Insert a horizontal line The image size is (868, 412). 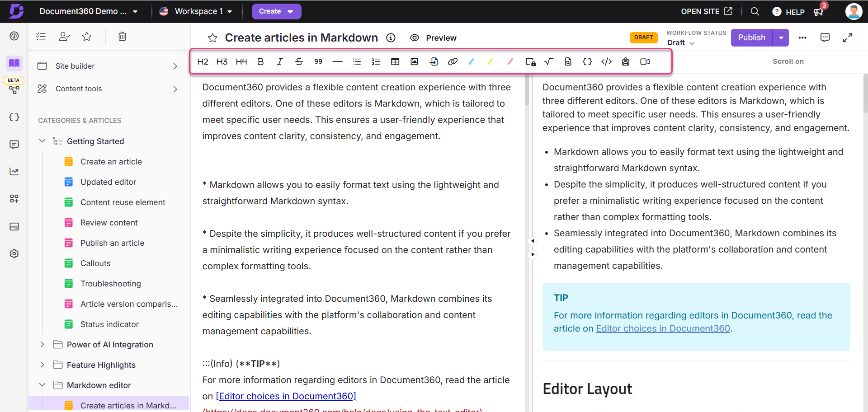[337, 61]
